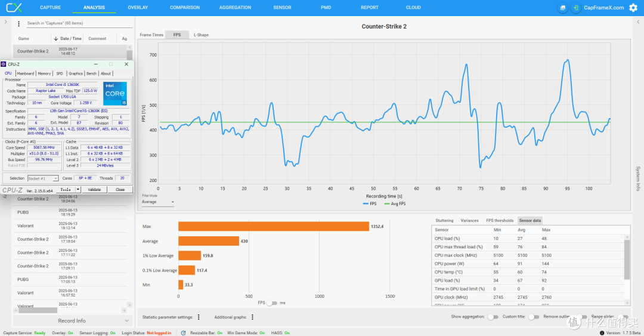Open the captures list three-dot menu
644x336 pixels.
coord(18,23)
